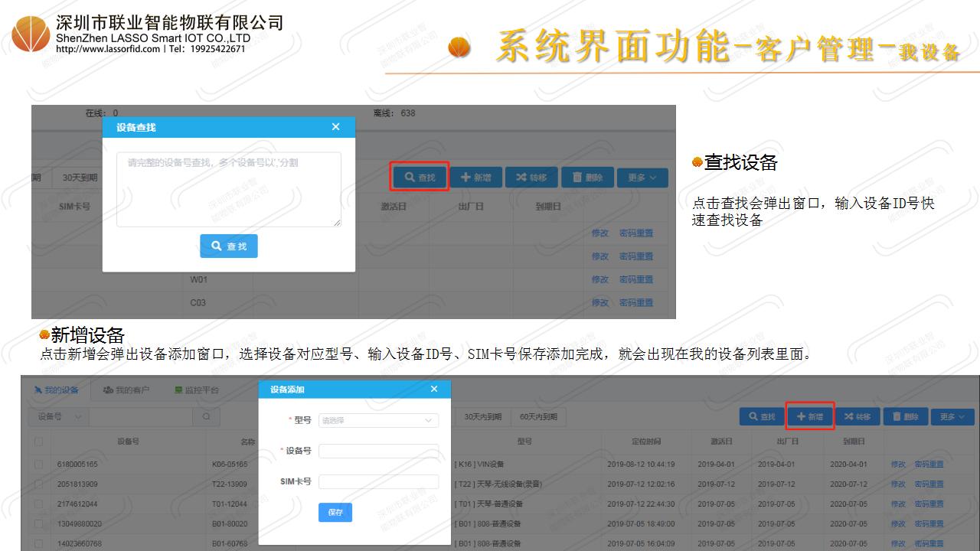This screenshot has height=551, width=980.
Task: Open the 监控平台 tab
Action: click(x=197, y=390)
